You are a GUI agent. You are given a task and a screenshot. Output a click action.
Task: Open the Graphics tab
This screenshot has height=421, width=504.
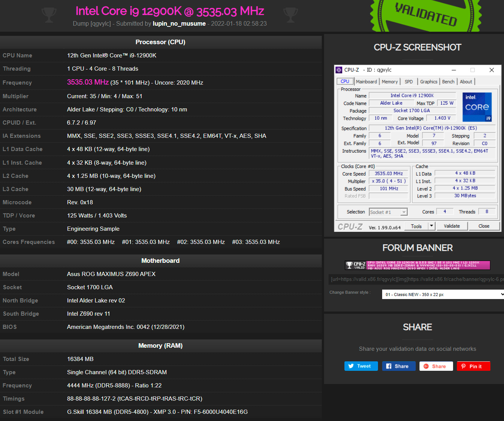[x=429, y=82]
